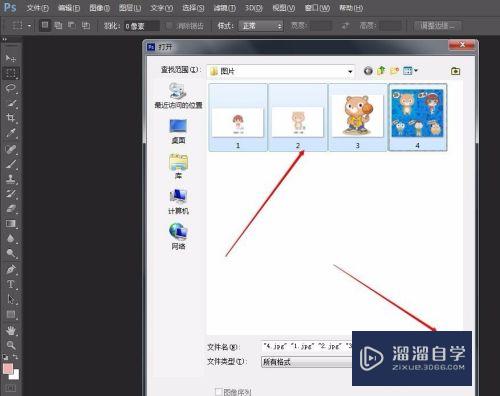Pick the Eyedropper tool
Image resolution: width=500 pixels, height=396 pixels.
pyautogui.click(x=11, y=133)
